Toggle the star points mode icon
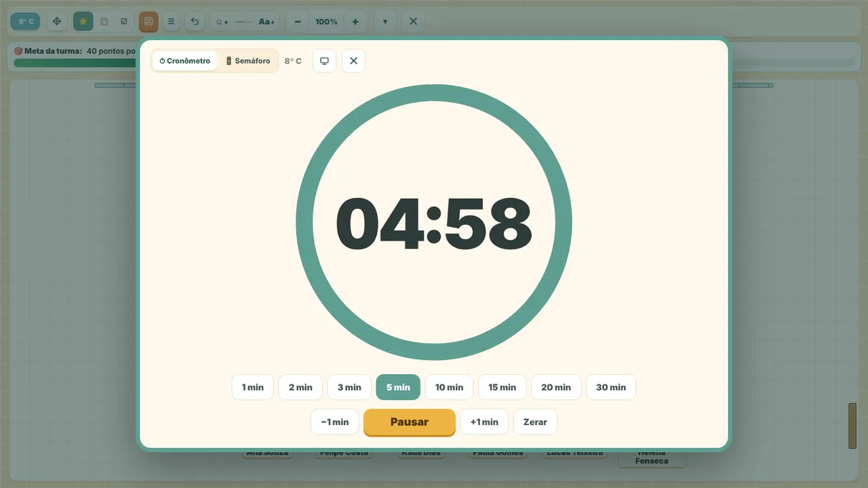Viewport: 868px width, 488px height. click(x=83, y=22)
